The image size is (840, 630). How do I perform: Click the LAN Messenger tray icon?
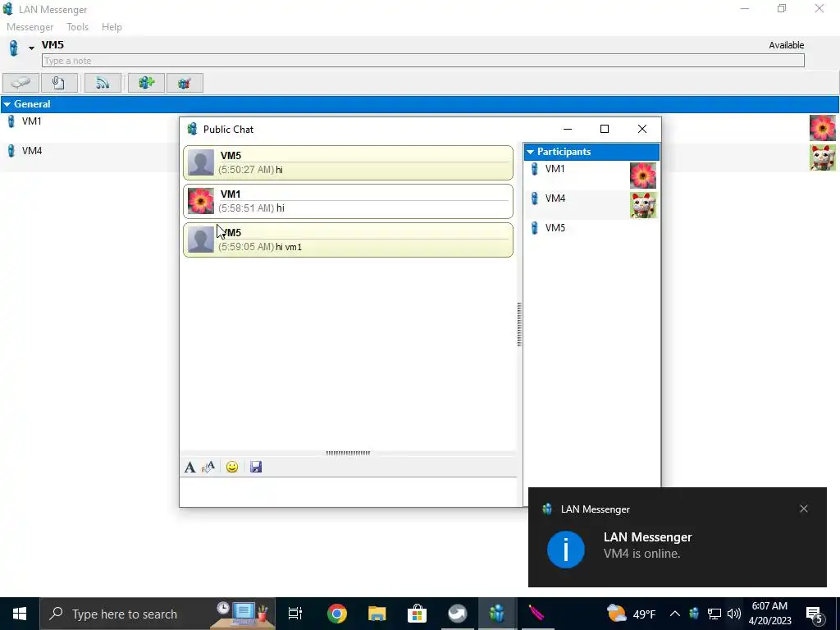[694, 614]
